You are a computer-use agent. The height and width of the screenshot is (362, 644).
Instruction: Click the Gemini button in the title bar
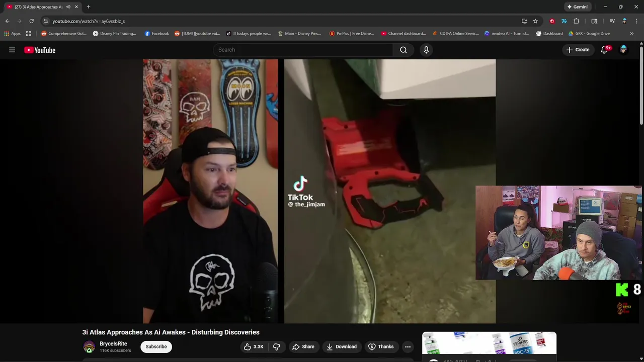[x=577, y=7]
